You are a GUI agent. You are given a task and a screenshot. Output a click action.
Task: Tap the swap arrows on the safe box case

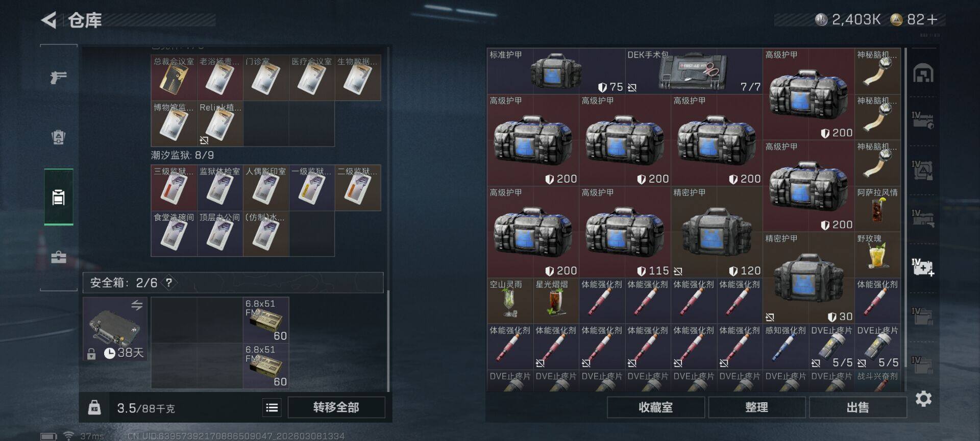point(137,305)
